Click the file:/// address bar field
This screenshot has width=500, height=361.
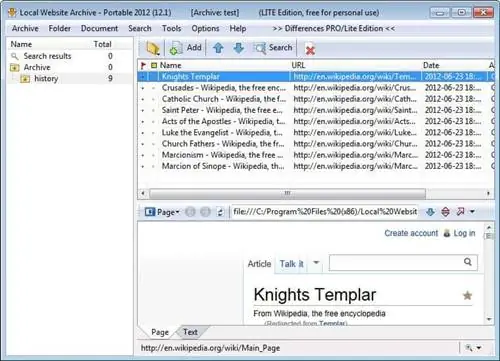tap(325, 212)
